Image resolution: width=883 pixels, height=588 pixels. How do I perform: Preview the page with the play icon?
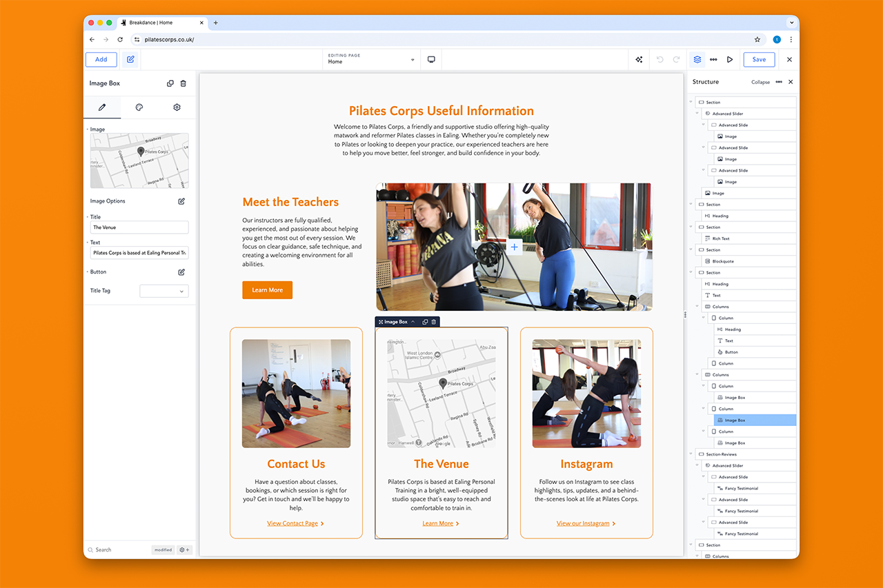[x=729, y=59]
